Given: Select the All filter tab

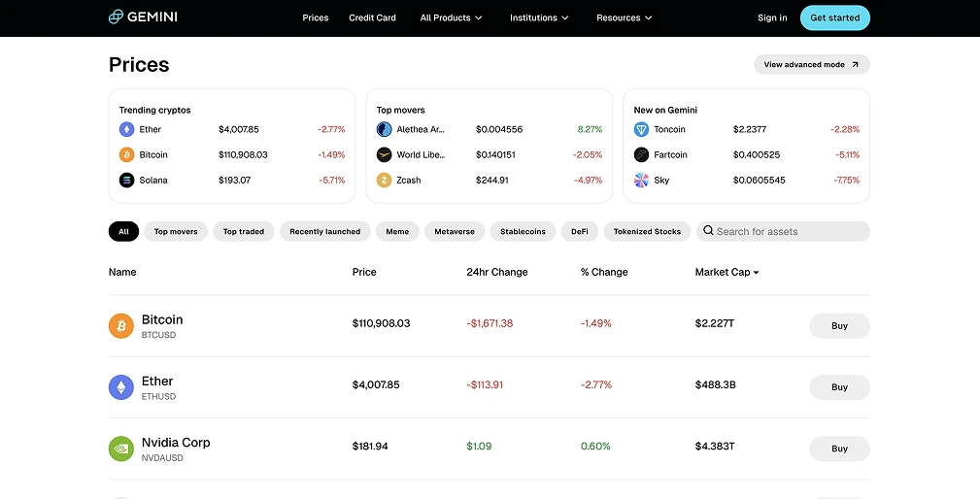Looking at the screenshot, I should pyautogui.click(x=123, y=231).
